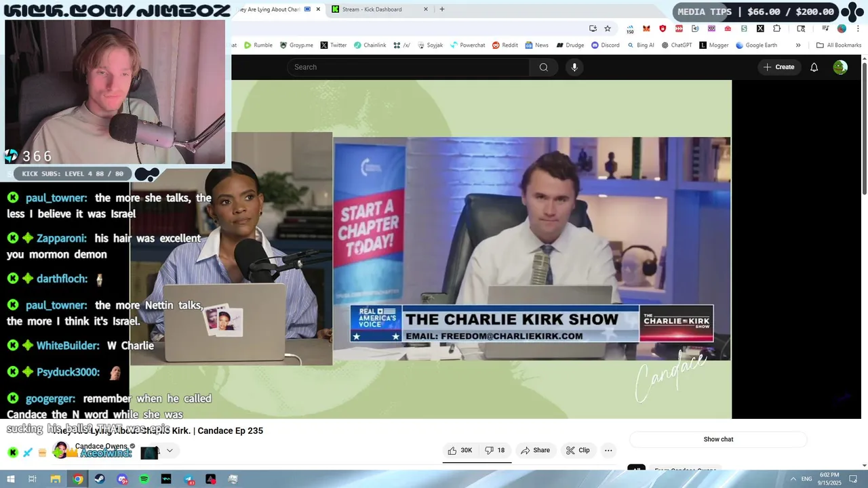Open Twitter bookmark
The height and width of the screenshot is (488, 868).
click(334, 45)
